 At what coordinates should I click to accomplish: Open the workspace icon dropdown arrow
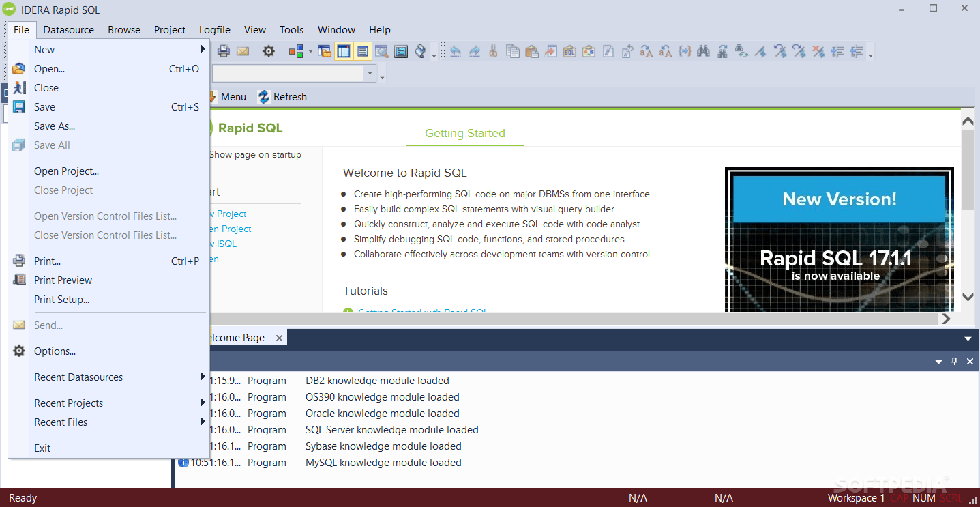[x=310, y=51]
